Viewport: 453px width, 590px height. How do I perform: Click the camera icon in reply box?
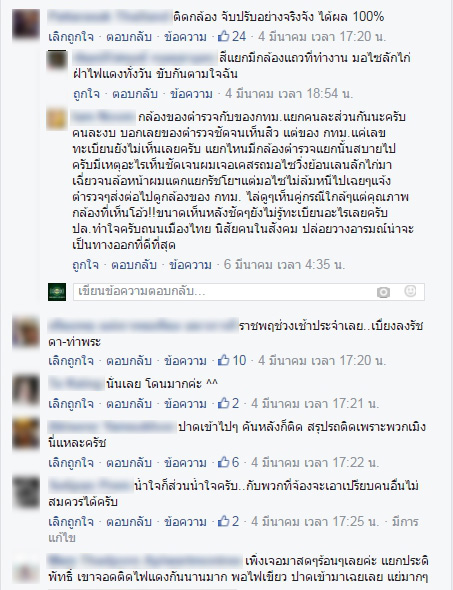(383, 292)
